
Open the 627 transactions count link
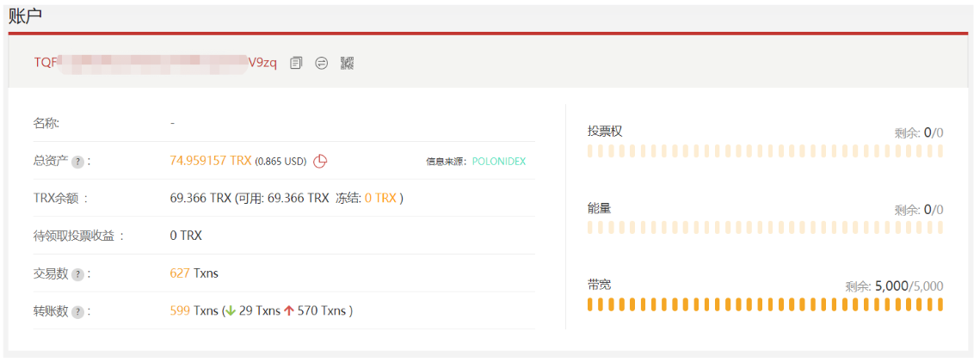[x=179, y=273]
